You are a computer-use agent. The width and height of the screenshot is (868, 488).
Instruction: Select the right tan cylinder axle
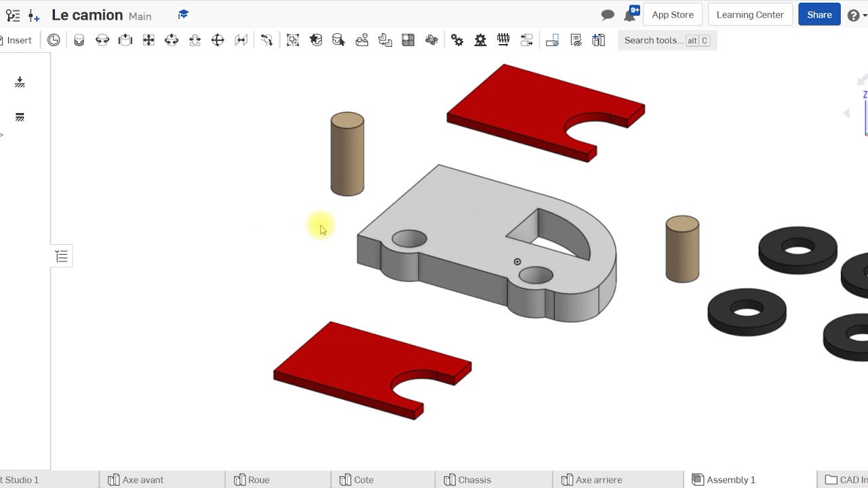[x=682, y=249]
